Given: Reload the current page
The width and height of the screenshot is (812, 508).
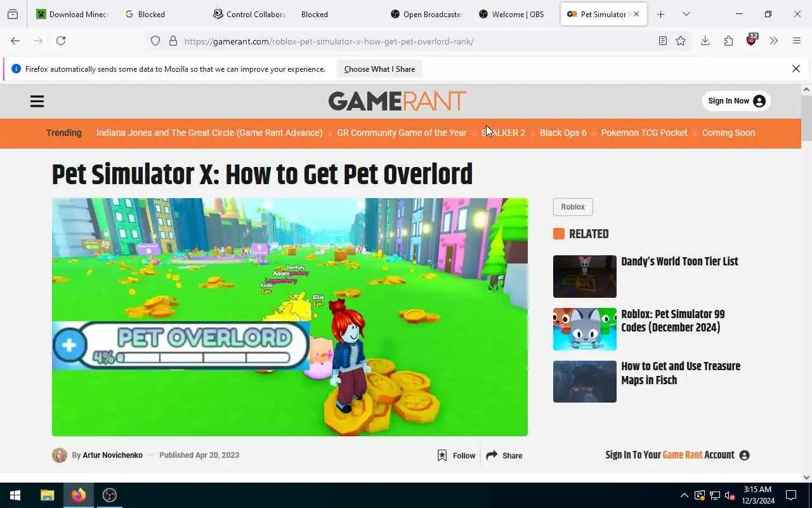Looking at the screenshot, I should [x=61, y=41].
